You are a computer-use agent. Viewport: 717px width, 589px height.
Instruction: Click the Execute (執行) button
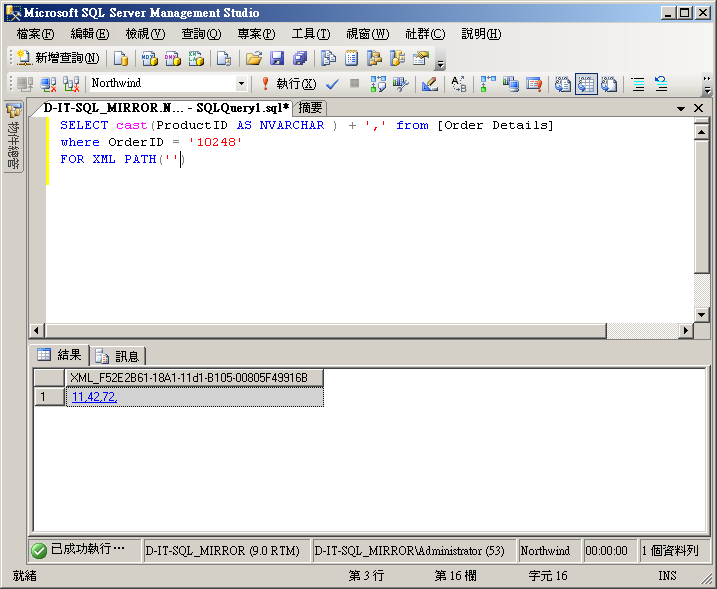click(289, 84)
